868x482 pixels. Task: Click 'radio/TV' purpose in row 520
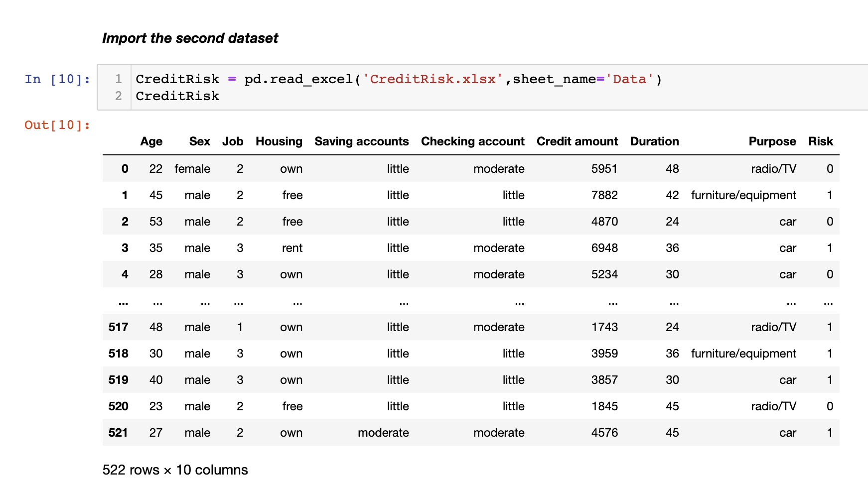(773, 406)
